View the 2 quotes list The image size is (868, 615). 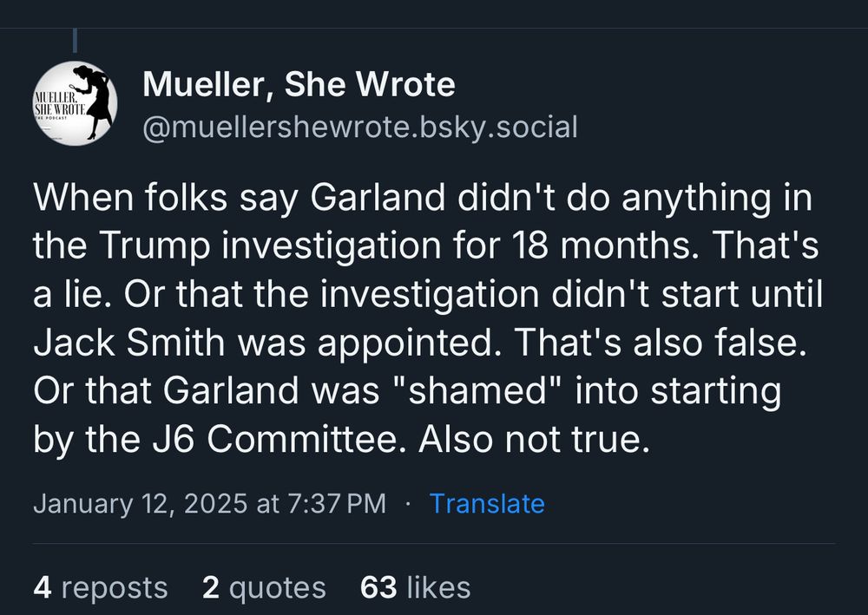coord(264,587)
